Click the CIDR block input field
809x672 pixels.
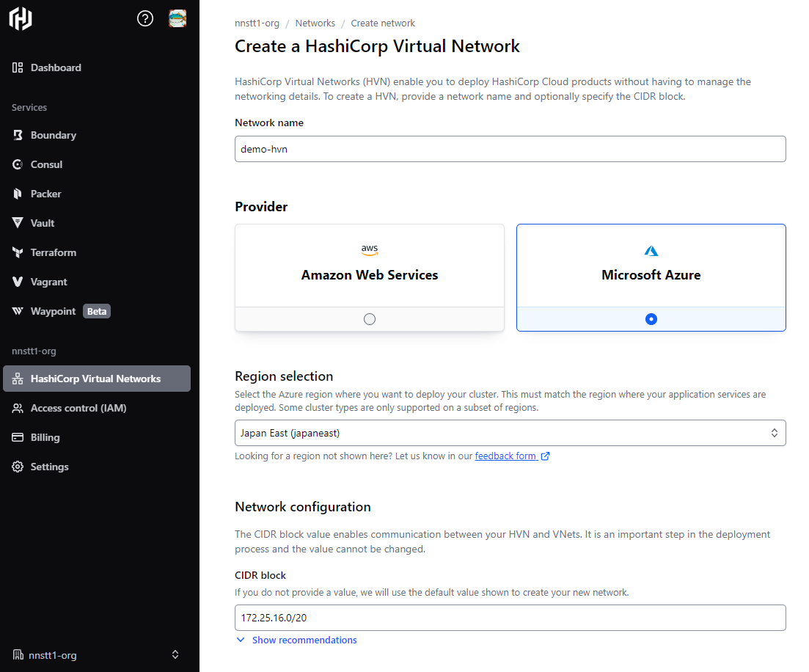pyautogui.click(x=510, y=618)
